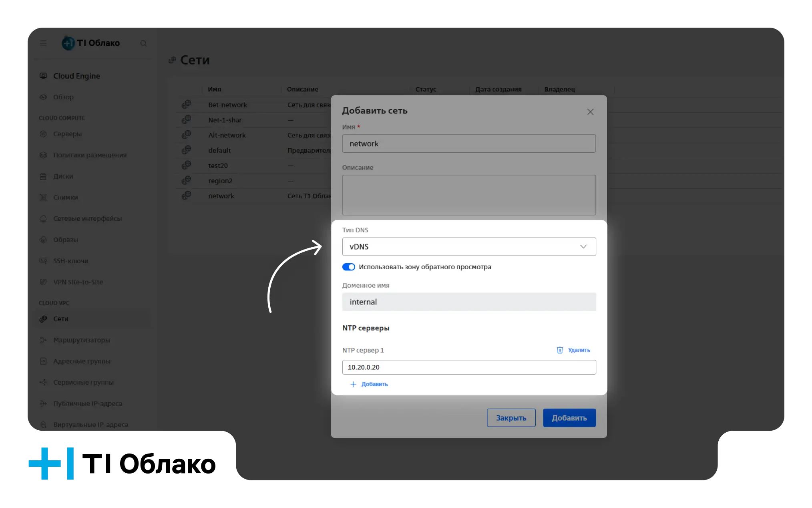Click Удалить link for NTP server

[x=579, y=350]
